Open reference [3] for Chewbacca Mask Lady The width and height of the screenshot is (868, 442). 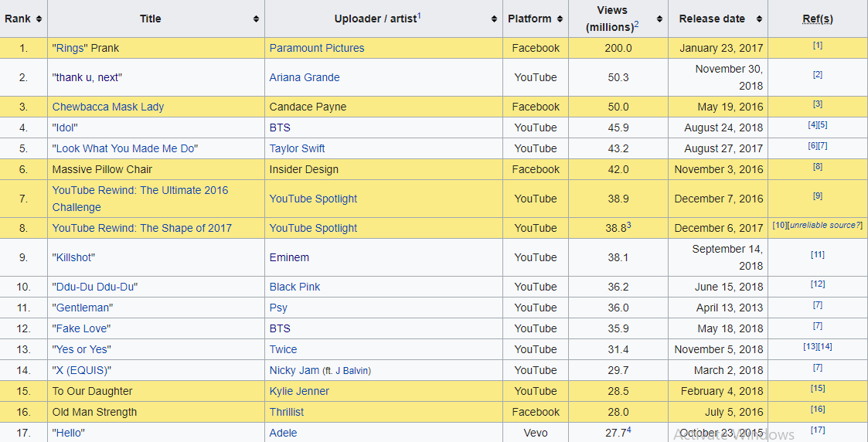point(818,104)
